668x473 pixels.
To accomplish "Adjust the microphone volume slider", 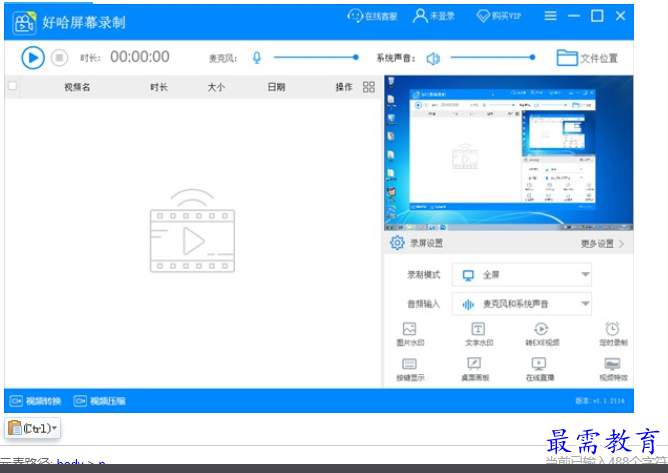I will pyautogui.click(x=316, y=57).
